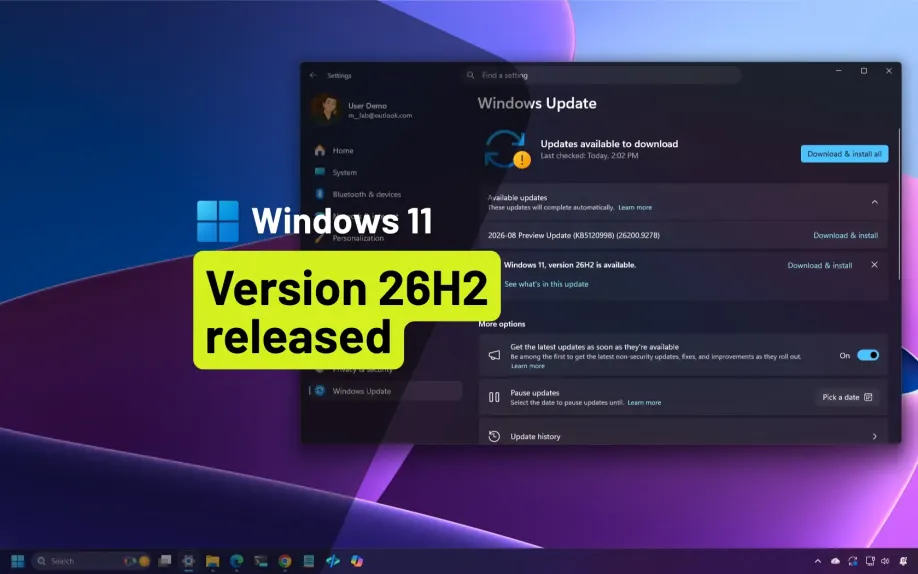Click the Windows Update tray icon

(x=852, y=561)
